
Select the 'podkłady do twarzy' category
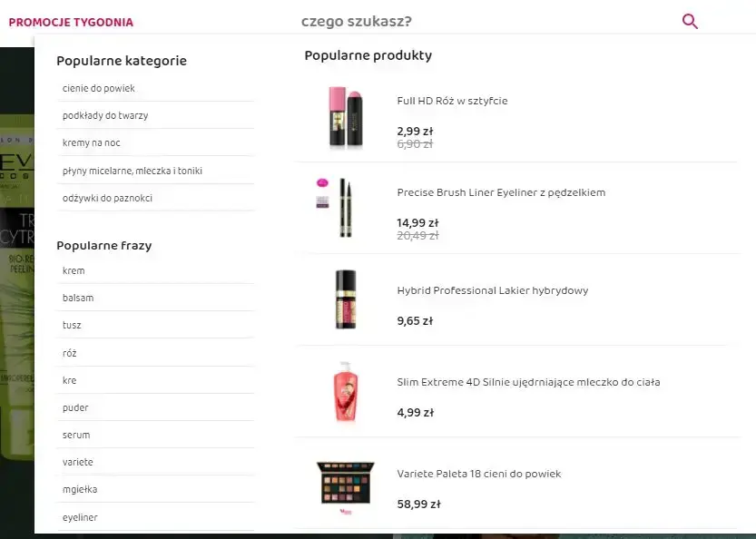[x=105, y=115]
